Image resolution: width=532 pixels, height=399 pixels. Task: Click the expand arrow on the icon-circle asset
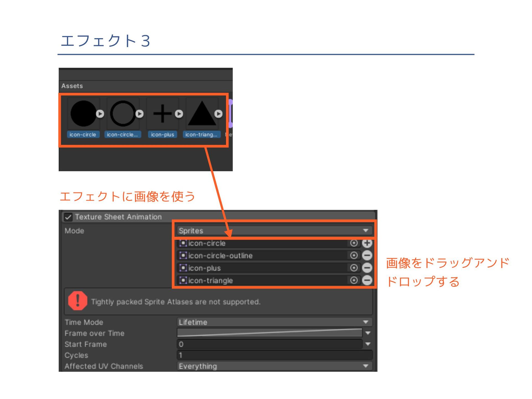click(x=100, y=114)
